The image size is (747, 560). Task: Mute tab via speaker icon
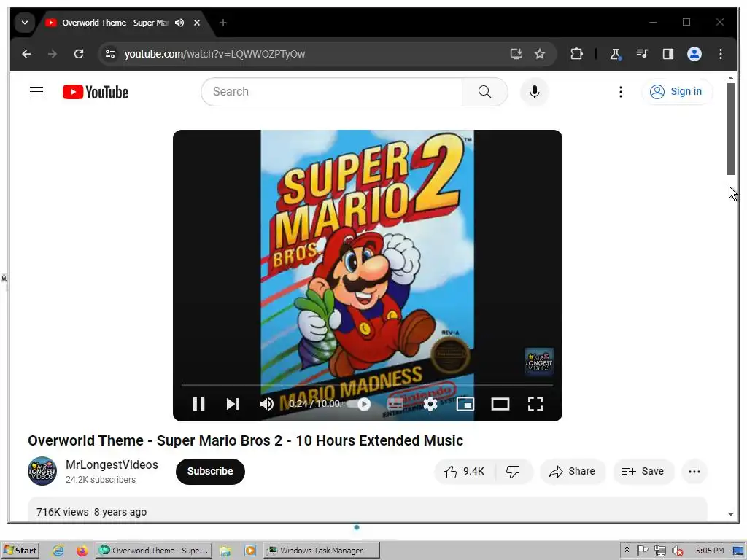[x=179, y=23]
